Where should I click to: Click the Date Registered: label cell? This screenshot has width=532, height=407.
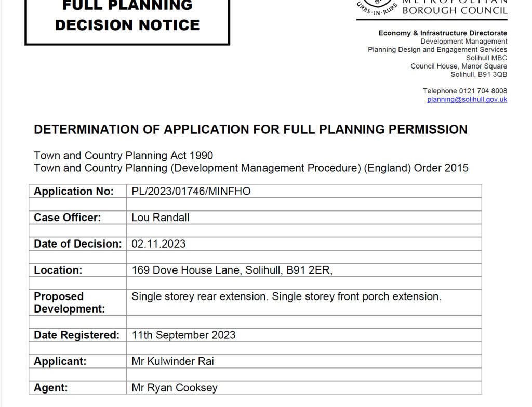[78, 335]
